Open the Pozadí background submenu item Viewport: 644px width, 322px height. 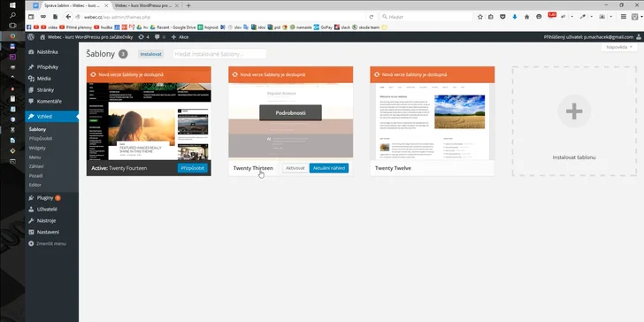(35, 176)
